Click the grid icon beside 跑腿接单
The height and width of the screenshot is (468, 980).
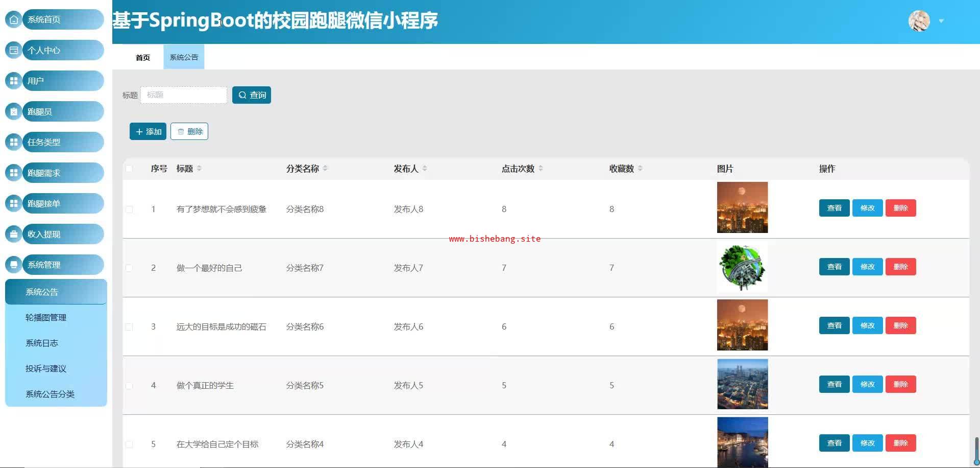(14, 203)
